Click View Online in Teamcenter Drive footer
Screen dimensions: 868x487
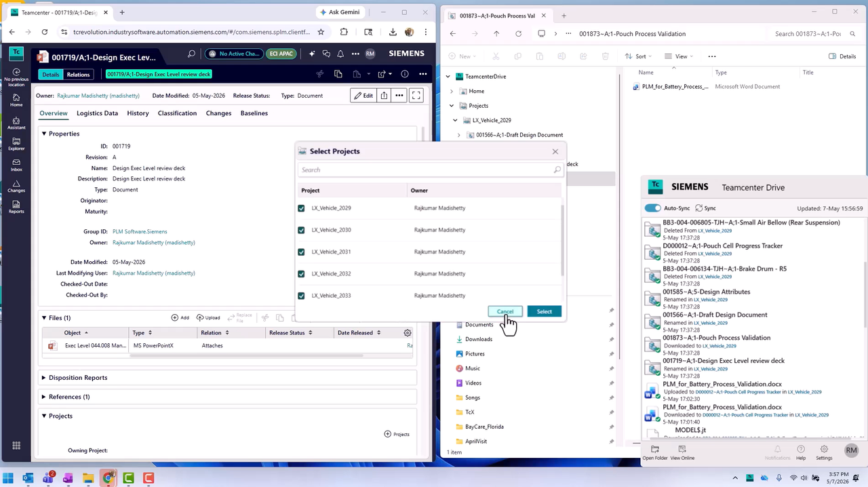tap(682, 453)
